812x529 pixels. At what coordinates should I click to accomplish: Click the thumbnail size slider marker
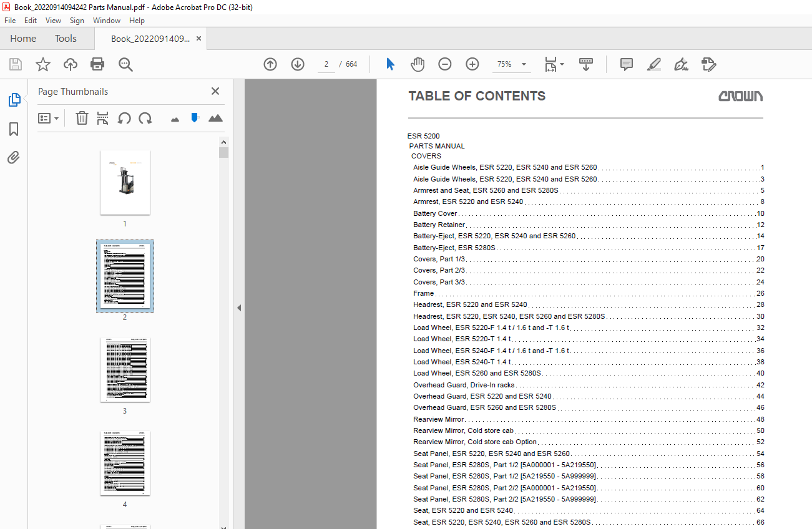click(195, 117)
